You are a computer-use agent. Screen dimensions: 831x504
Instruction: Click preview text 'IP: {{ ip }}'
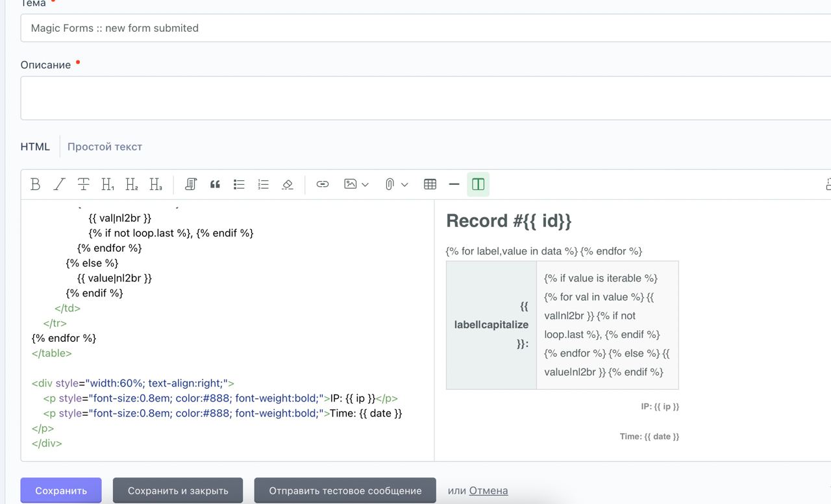660,407
